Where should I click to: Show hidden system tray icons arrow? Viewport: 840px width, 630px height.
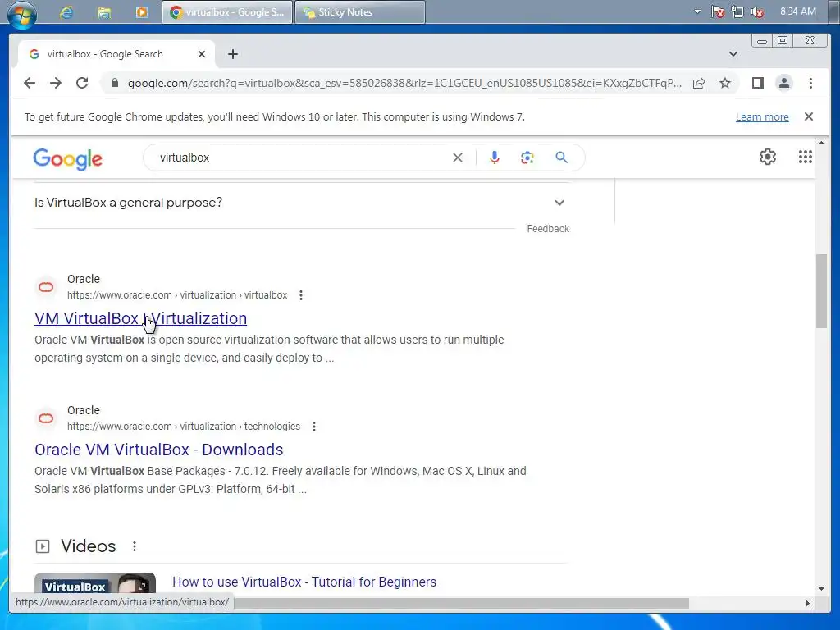coord(697,11)
